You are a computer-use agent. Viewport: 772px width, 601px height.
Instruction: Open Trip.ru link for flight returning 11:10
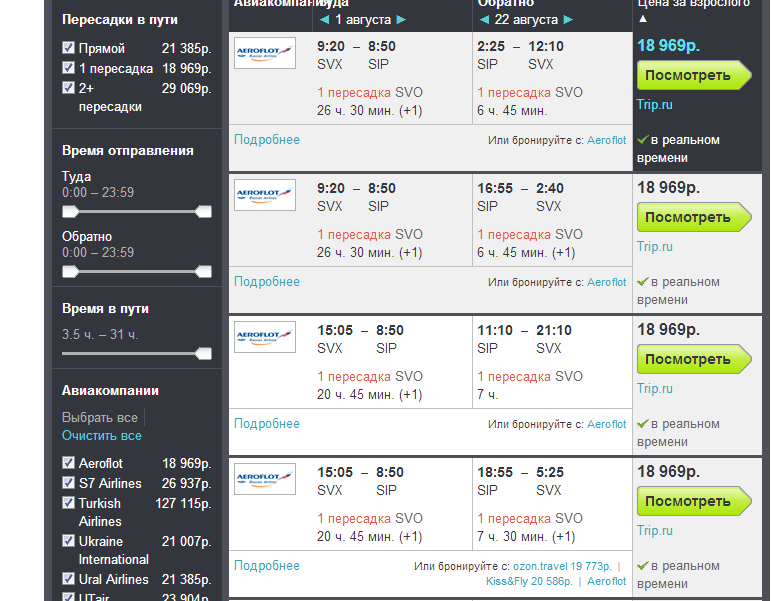[654, 389]
